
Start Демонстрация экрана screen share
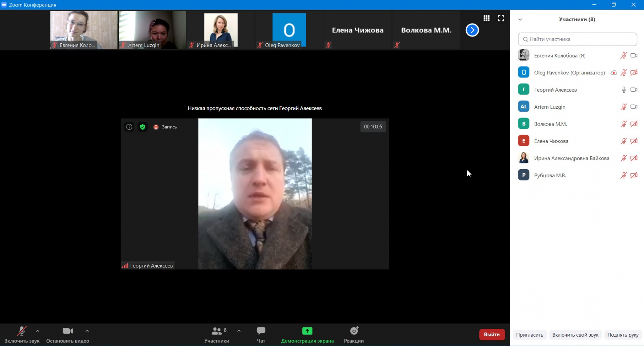tap(307, 335)
